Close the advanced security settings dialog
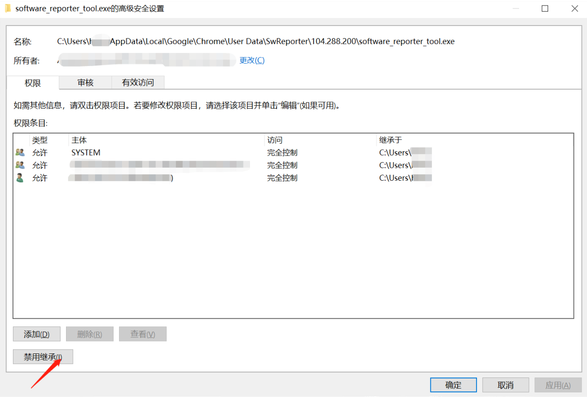 [575, 8]
